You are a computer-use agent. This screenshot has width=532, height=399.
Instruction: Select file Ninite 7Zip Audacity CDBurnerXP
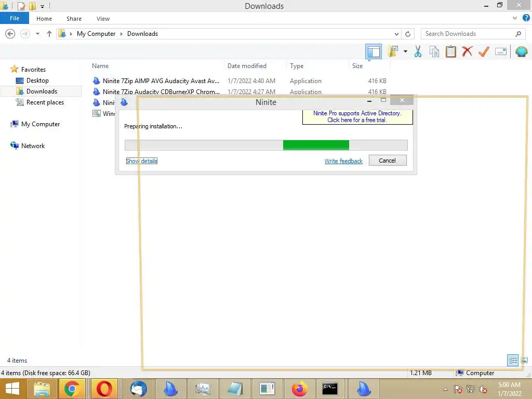(161, 91)
